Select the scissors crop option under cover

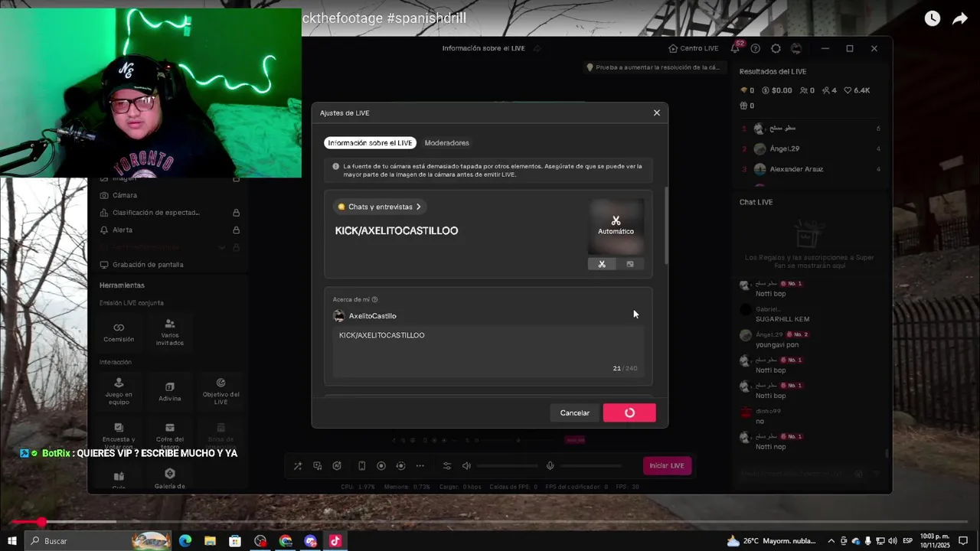point(602,264)
